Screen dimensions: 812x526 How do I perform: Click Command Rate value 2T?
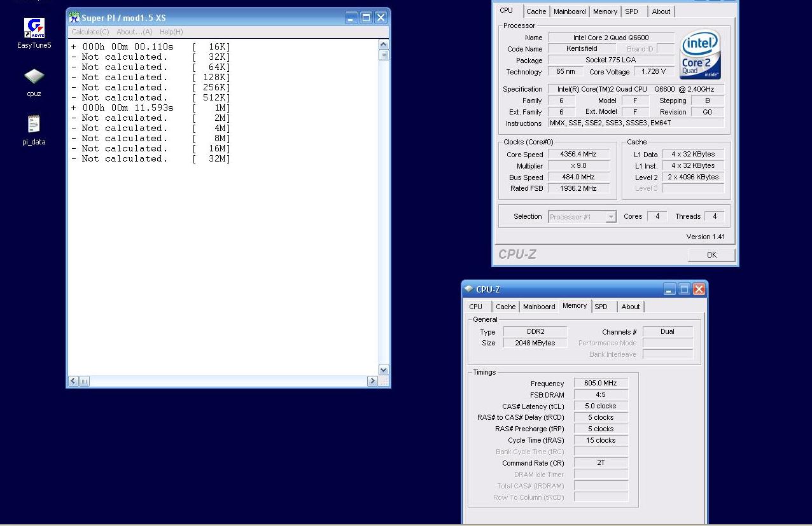click(x=601, y=462)
